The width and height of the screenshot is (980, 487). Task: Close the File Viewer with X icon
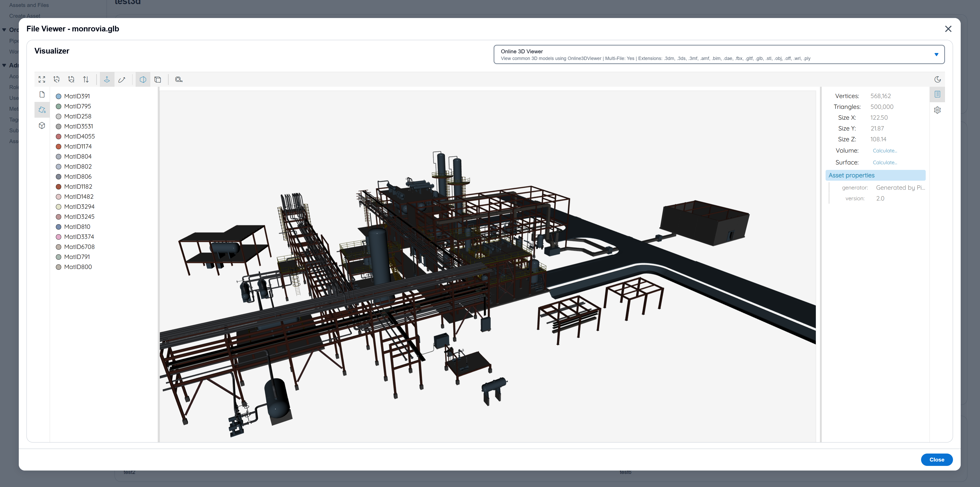pos(948,29)
